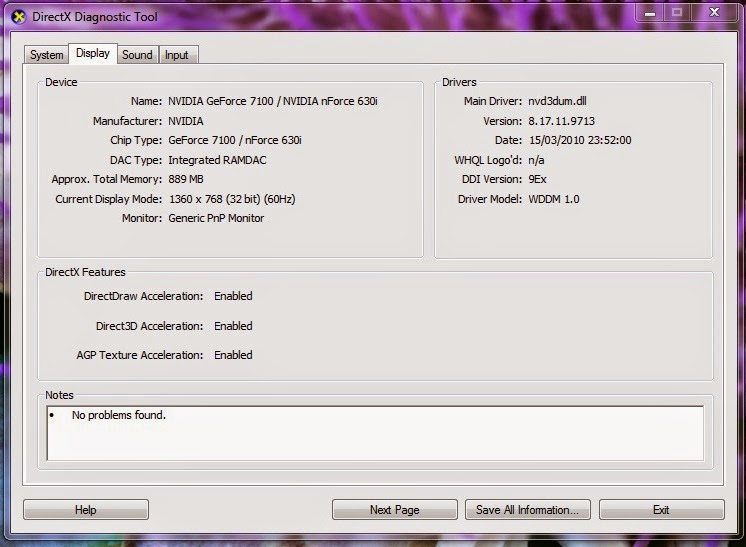Click the Manufacturer value 'NVIDIA'
The width and height of the screenshot is (746, 547).
point(186,121)
